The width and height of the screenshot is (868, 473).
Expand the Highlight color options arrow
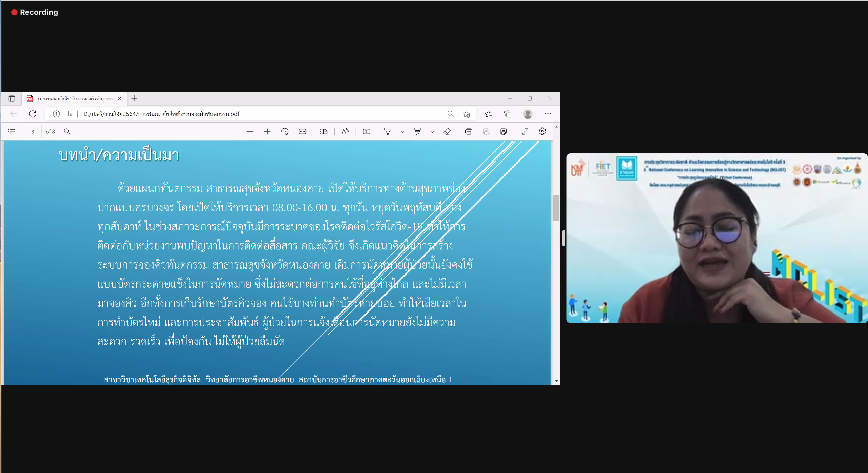(x=432, y=132)
